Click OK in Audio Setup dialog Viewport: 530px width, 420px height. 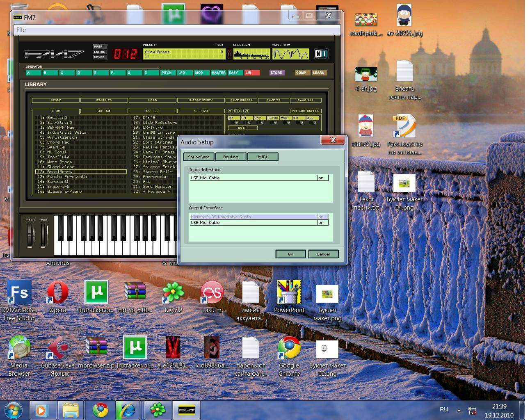click(290, 254)
